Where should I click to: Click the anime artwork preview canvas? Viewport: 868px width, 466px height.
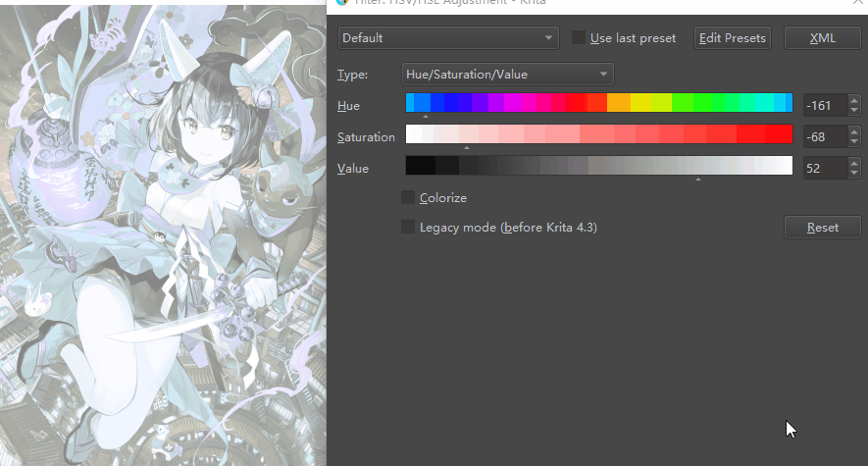[x=164, y=235]
